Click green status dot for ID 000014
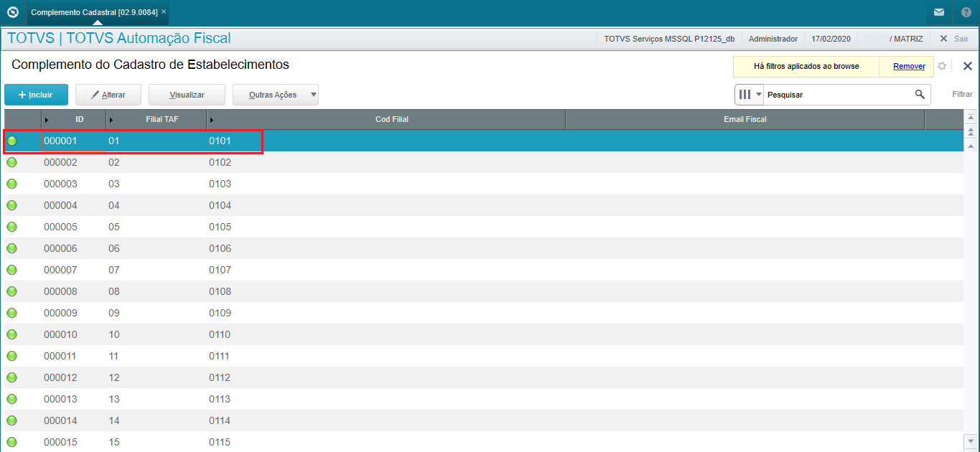 [x=11, y=420]
